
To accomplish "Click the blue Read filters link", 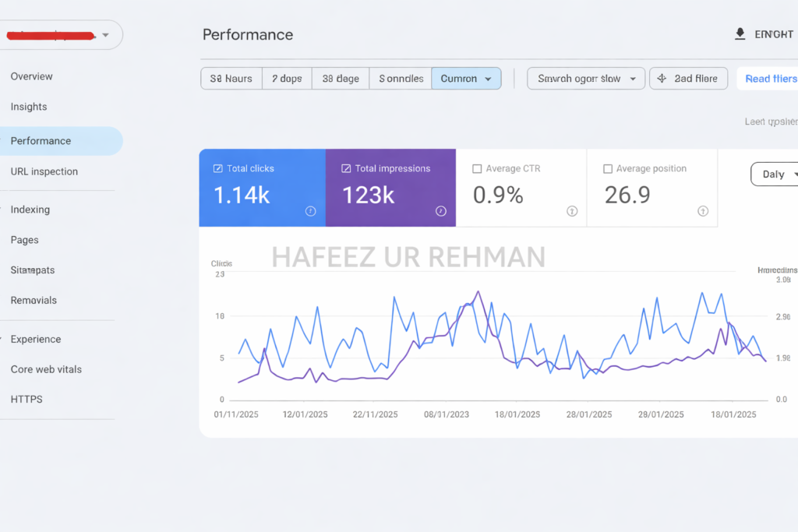I will point(771,79).
